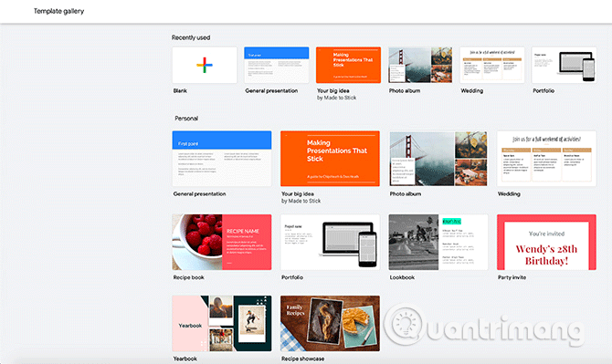
Task: Click Photo album label in Recently used
Action: [x=405, y=90]
